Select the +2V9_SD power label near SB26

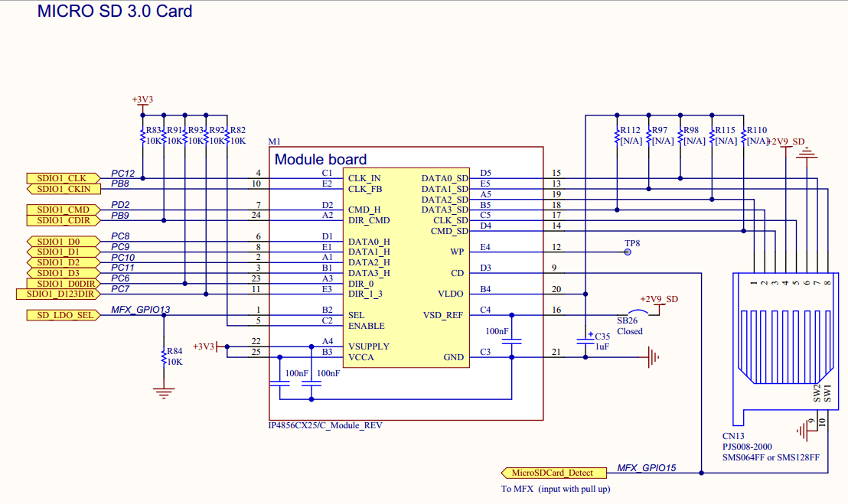(x=659, y=299)
